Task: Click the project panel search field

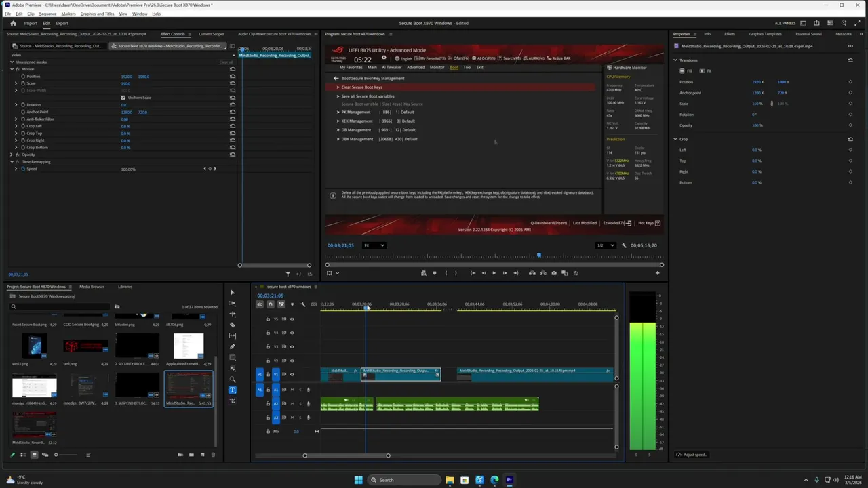Action: [61, 307]
